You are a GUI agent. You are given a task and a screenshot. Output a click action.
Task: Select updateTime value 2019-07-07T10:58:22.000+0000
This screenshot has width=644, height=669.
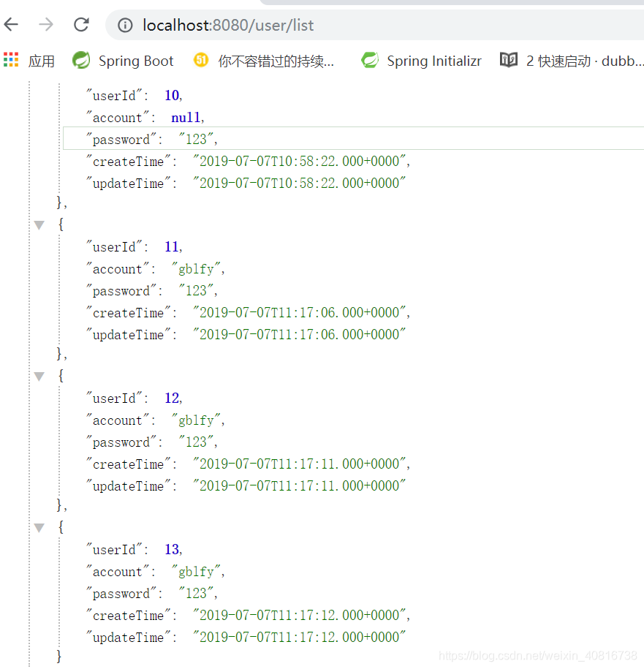point(299,183)
